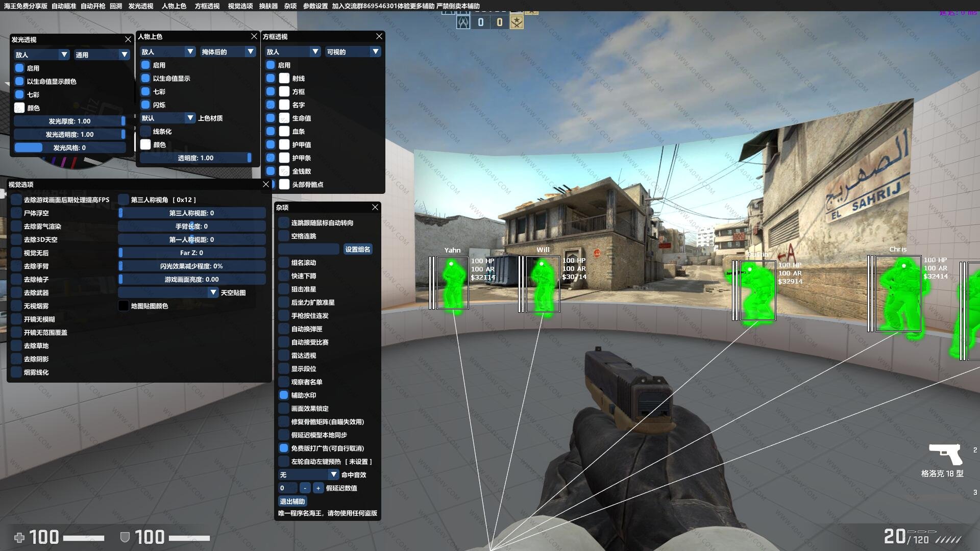Click the terrorist star team icon on scoreboard
The height and width of the screenshot is (551, 980).
pos(517,22)
